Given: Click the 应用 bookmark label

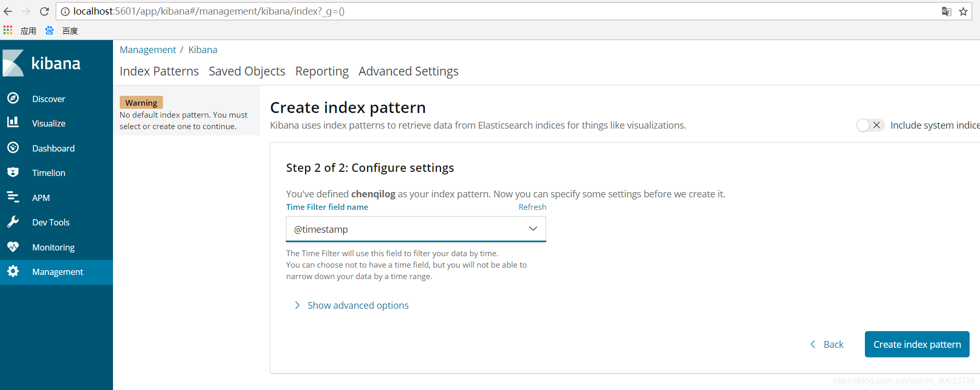Looking at the screenshot, I should pyautogui.click(x=28, y=31).
